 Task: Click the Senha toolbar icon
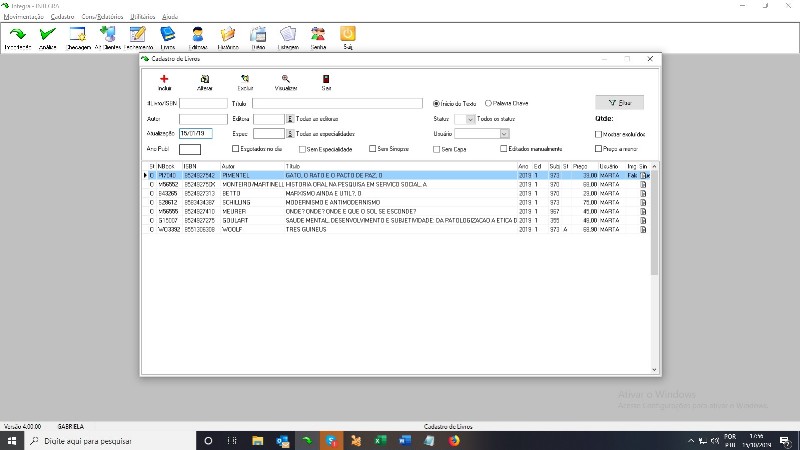click(318, 36)
